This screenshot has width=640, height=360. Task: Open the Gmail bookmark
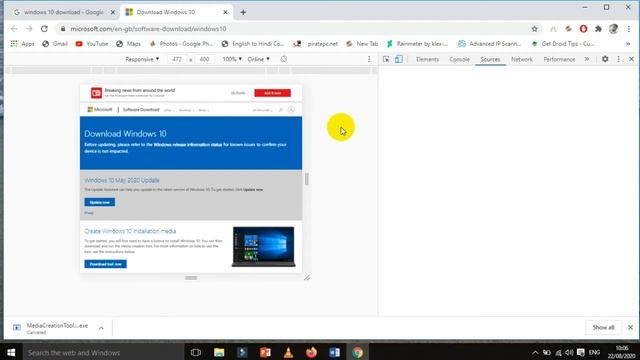pos(55,44)
